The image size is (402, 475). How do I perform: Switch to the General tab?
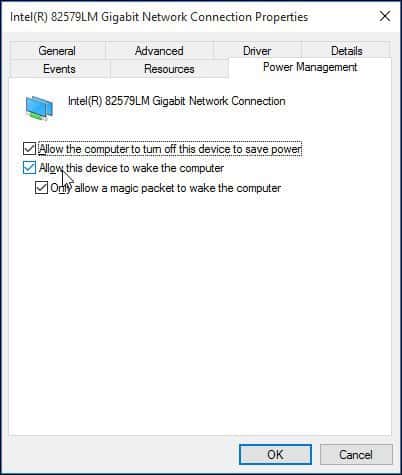tap(57, 51)
